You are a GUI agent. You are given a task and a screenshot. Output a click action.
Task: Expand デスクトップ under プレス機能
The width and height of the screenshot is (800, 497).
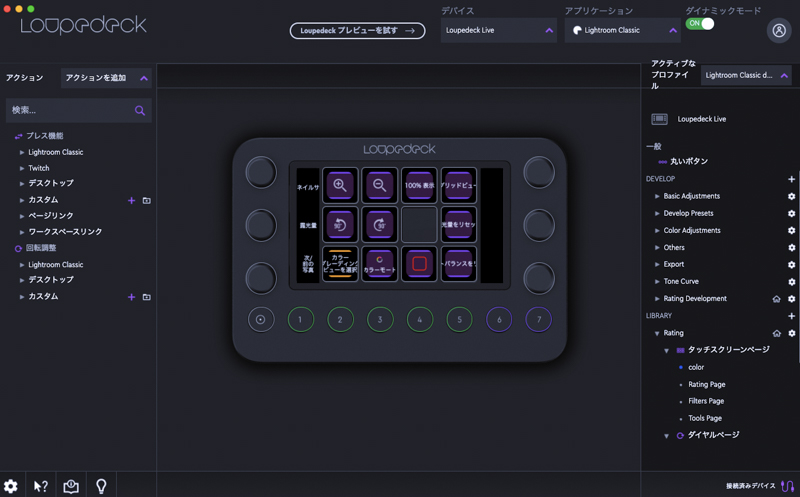click(x=22, y=183)
